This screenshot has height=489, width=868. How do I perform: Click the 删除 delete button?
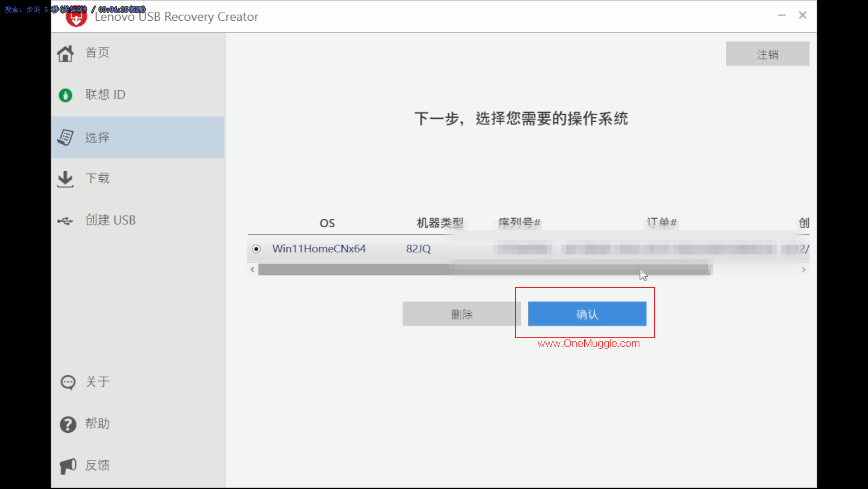[462, 314]
